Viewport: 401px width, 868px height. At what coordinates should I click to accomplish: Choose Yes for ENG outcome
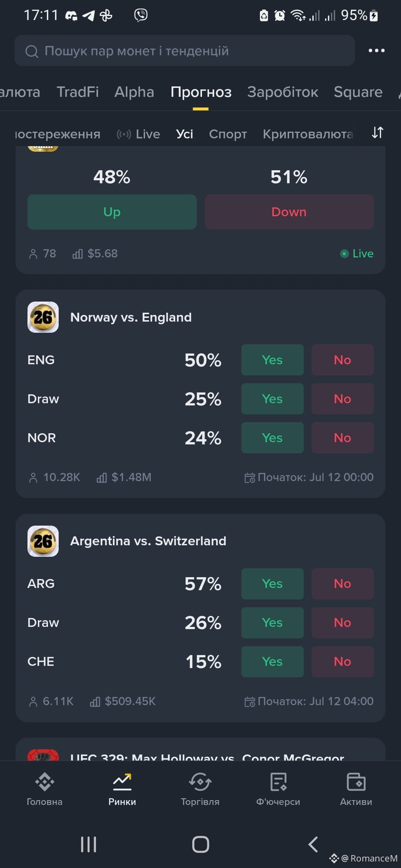click(273, 360)
